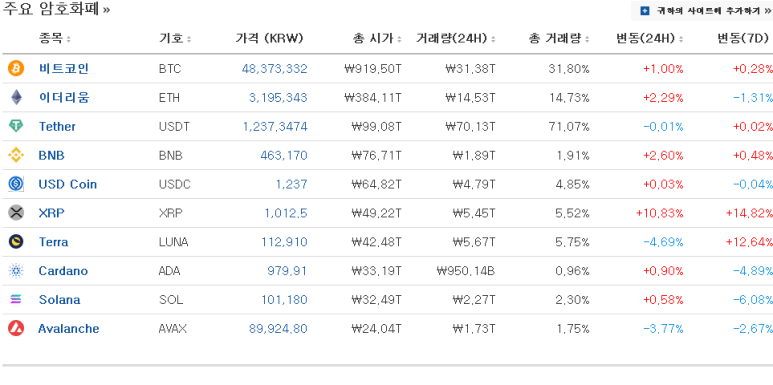Click Tether total volume share 71.07%
Image resolution: width=773 pixels, height=385 pixels.
pyautogui.click(x=569, y=127)
